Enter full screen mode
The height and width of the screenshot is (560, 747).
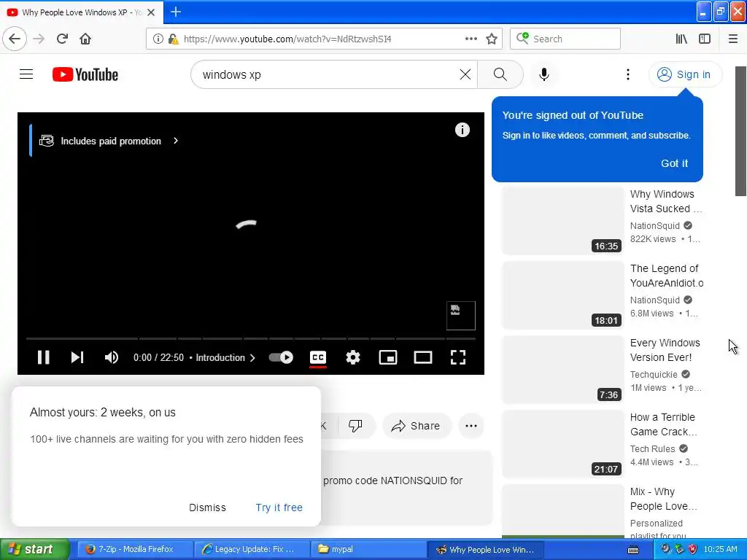point(458,357)
